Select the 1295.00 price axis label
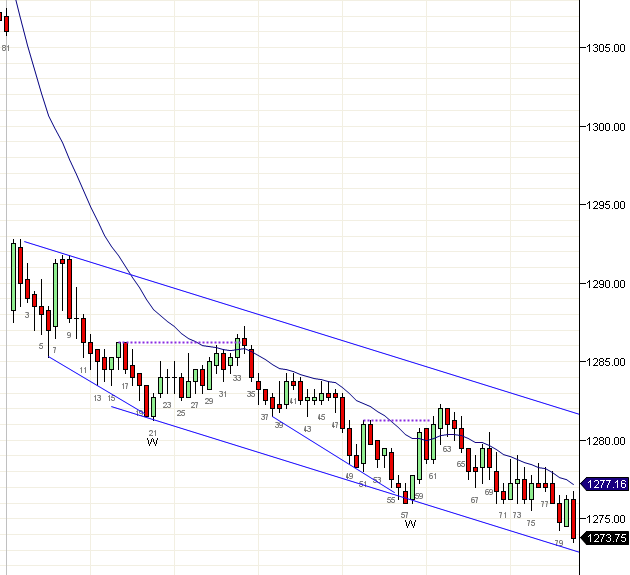Image resolution: width=630 pixels, height=575 pixels. coord(605,205)
